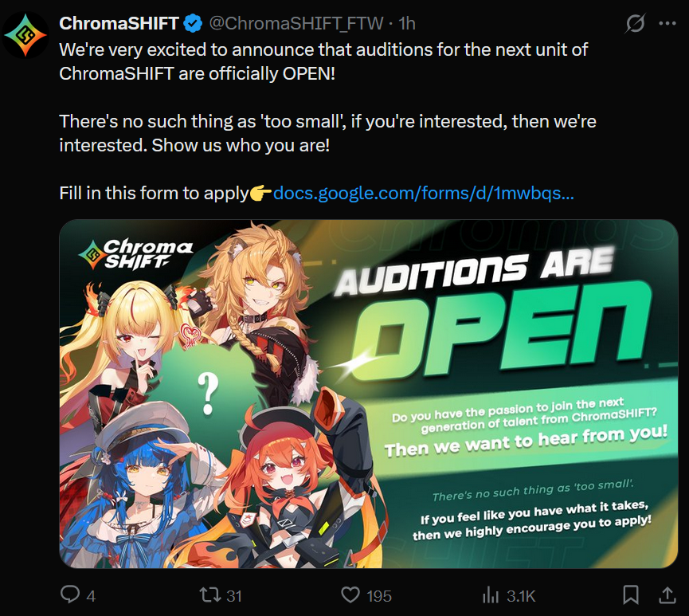Click the blue verified badge
689x616 pixels.
[x=193, y=23]
